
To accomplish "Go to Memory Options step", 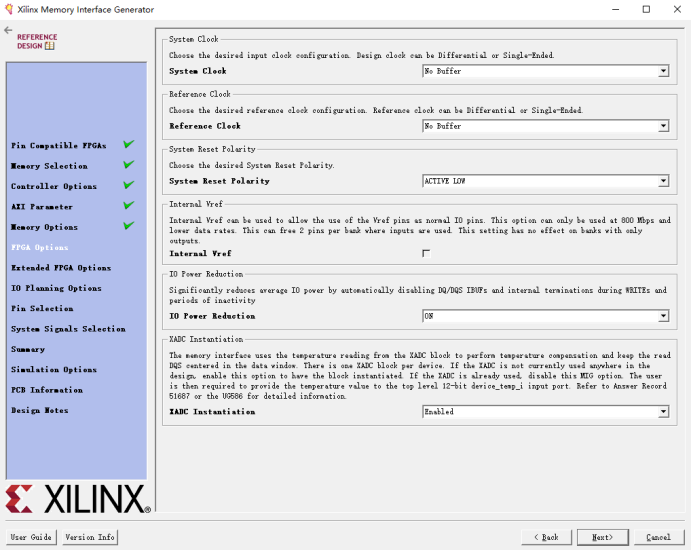I will (x=44, y=227).
